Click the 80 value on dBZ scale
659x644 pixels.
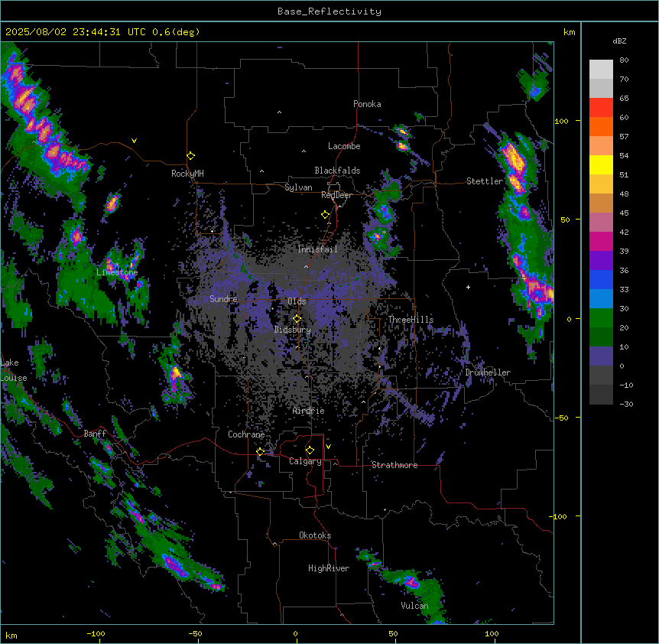click(624, 60)
